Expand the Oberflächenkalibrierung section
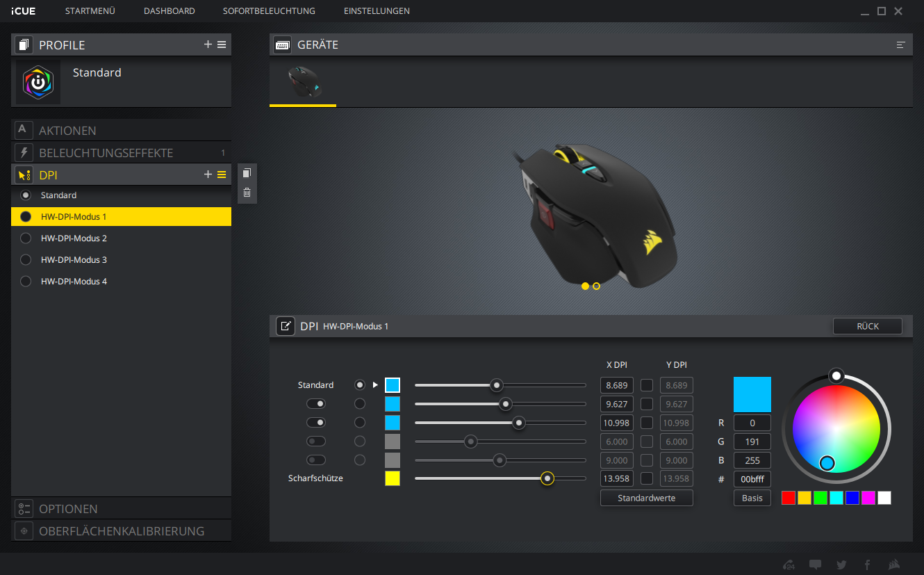Viewport: 924px width, 575px height. pyautogui.click(x=122, y=531)
